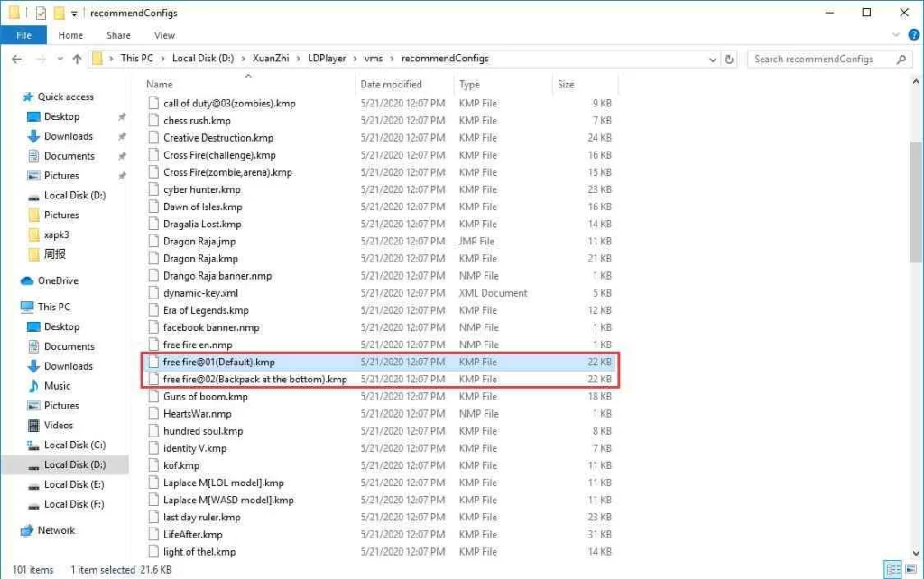Screen dimensions: 924x579
Task: Select the file dynamic-key.xml
Action: [200, 293]
